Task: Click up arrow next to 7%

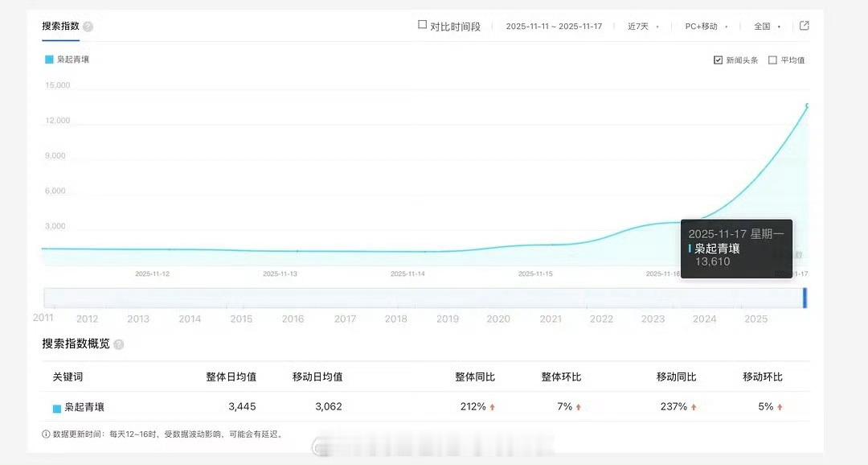Action: pyautogui.click(x=579, y=407)
